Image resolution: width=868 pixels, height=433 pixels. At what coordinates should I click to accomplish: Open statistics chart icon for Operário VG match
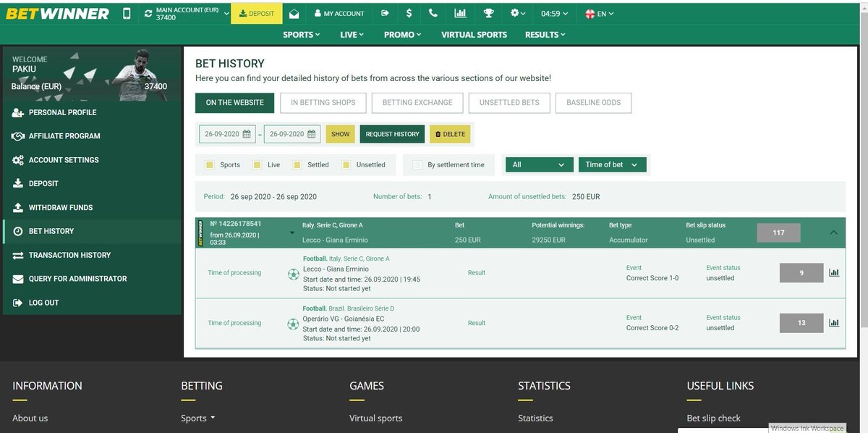834,323
